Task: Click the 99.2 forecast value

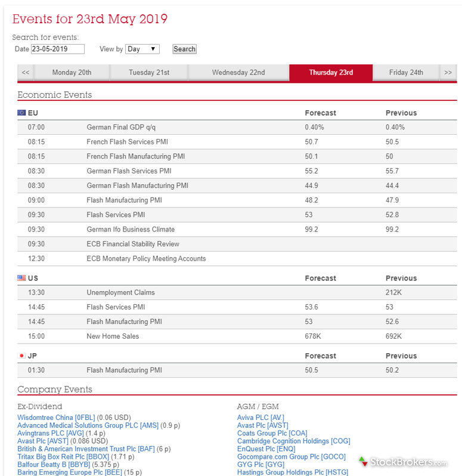Action: tap(312, 229)
